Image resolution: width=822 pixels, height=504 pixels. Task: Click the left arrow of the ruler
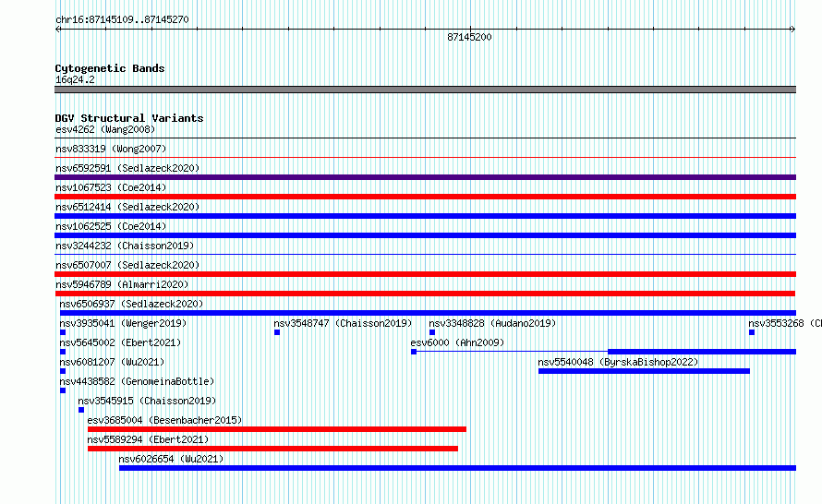click(57, 30)
